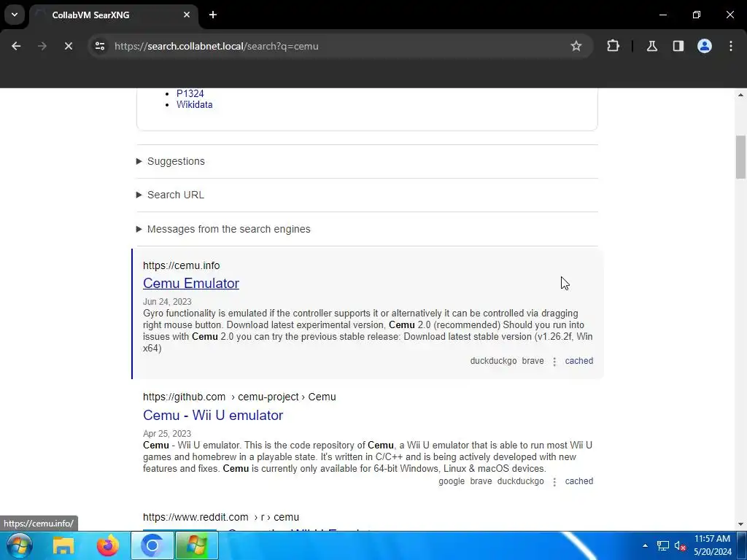Select the CollabVM SearXNG tab
Screen dimensions: 747x560
click(x=113, y=15)
